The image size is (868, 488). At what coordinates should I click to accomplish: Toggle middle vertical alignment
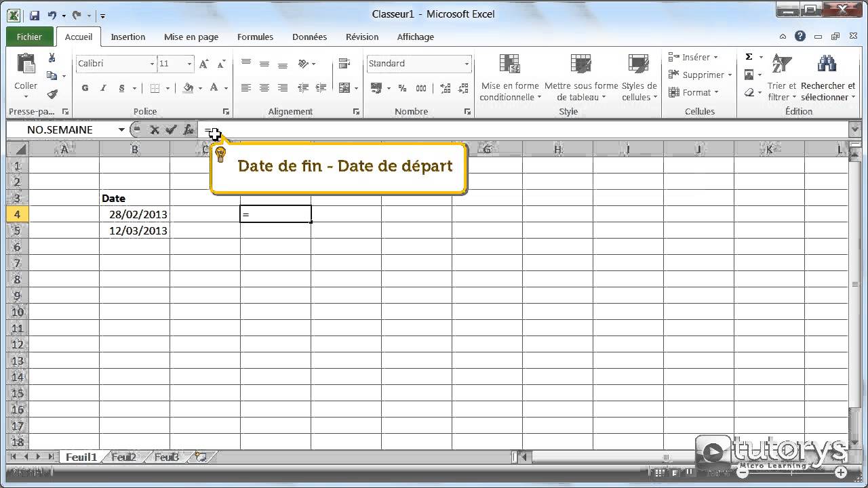[264, 64]
